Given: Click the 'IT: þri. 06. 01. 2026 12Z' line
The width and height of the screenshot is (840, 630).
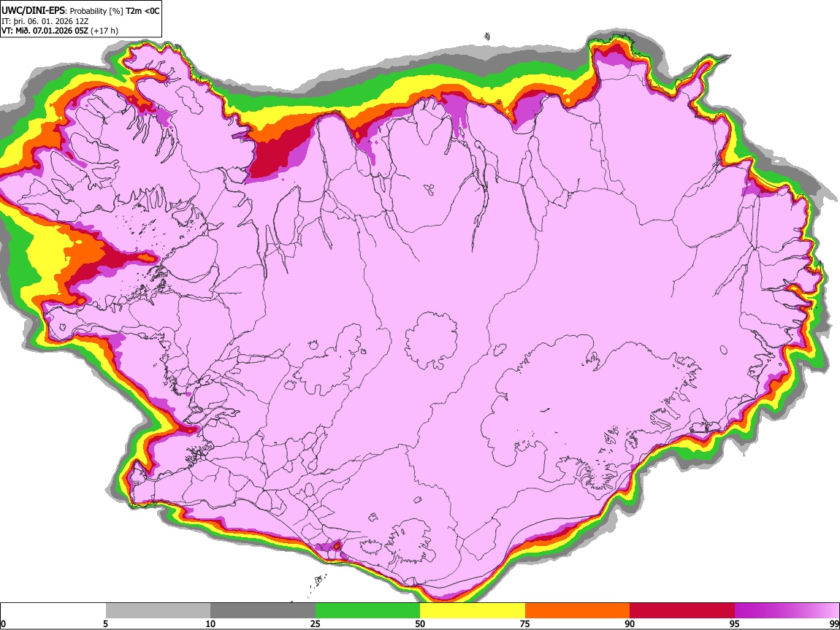Looking at the screenshot, I should tap(45, 21).
